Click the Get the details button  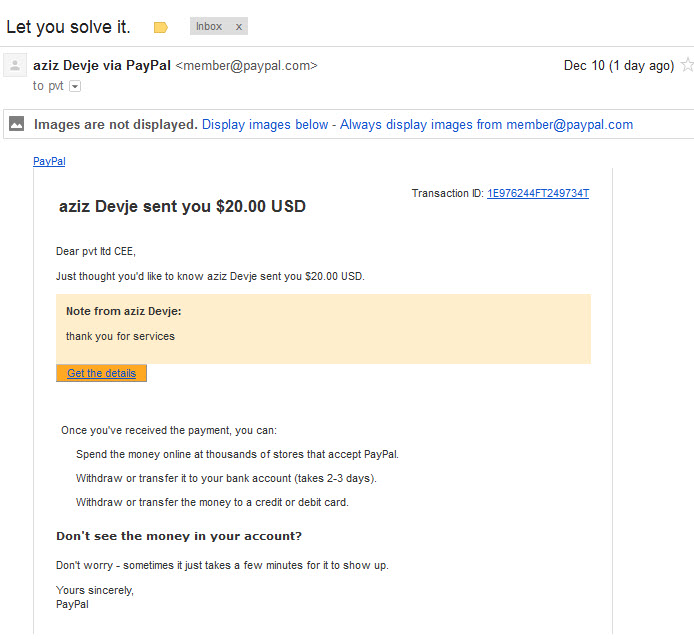click(101, 373)
